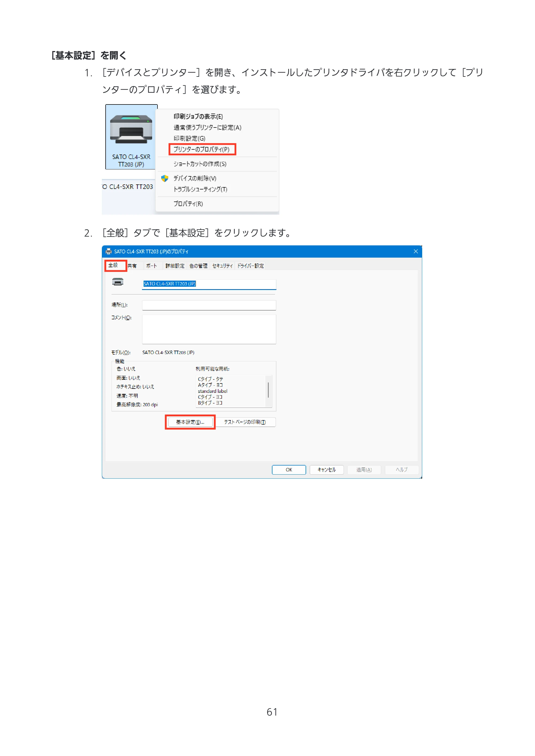Click the 適用(A) button
Viewport: 535px width, 756px height.
[x=364, y=470]
